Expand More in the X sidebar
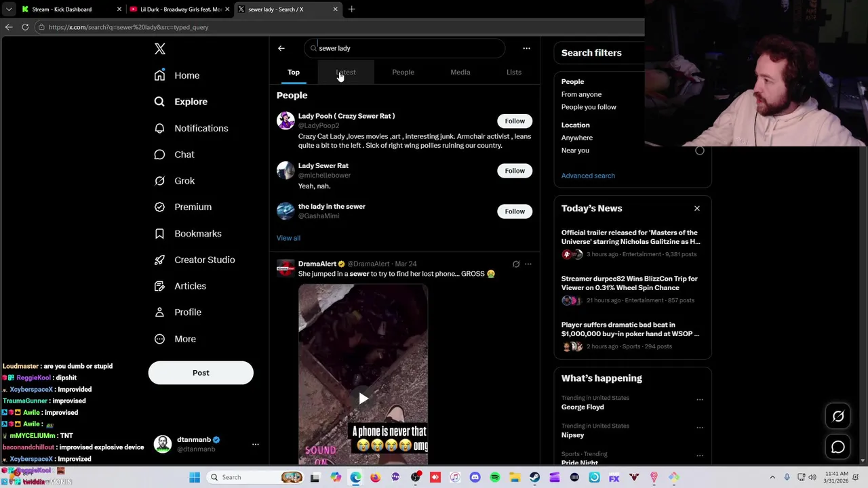868x488 pixels. pyautogui.click(x=175, y=339)
